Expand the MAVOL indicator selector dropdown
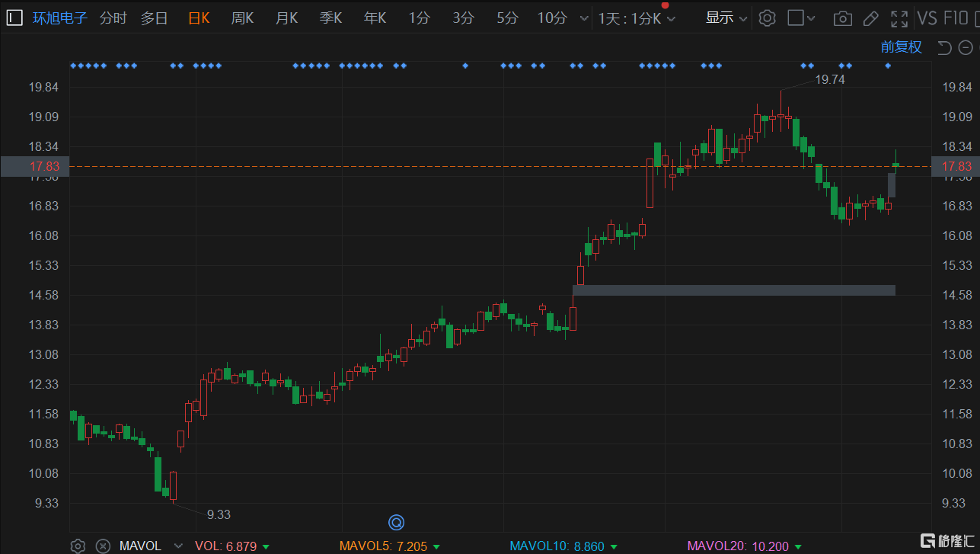Image resolution: width=980 pixels, height=554 pixels. 178,546
